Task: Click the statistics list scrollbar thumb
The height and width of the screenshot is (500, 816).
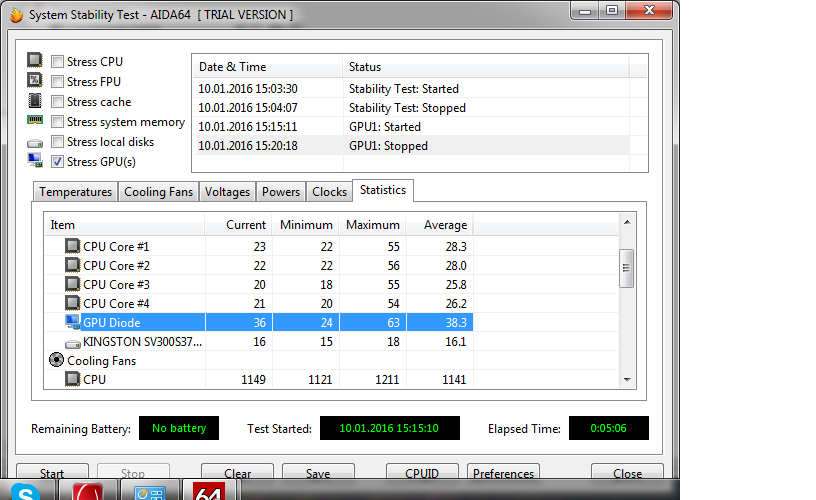Action: (x=627, y=268)
